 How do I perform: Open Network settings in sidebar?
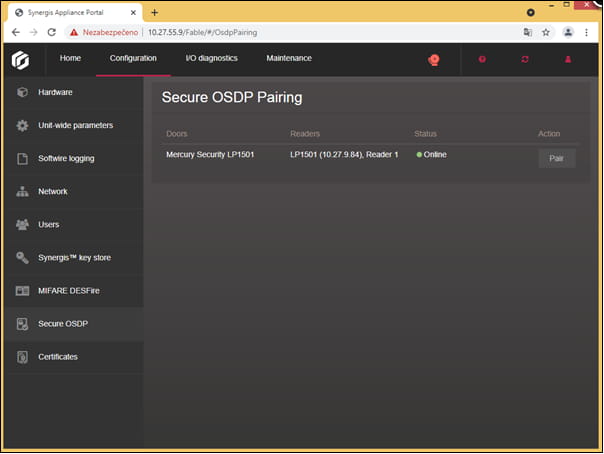[74, 192]
